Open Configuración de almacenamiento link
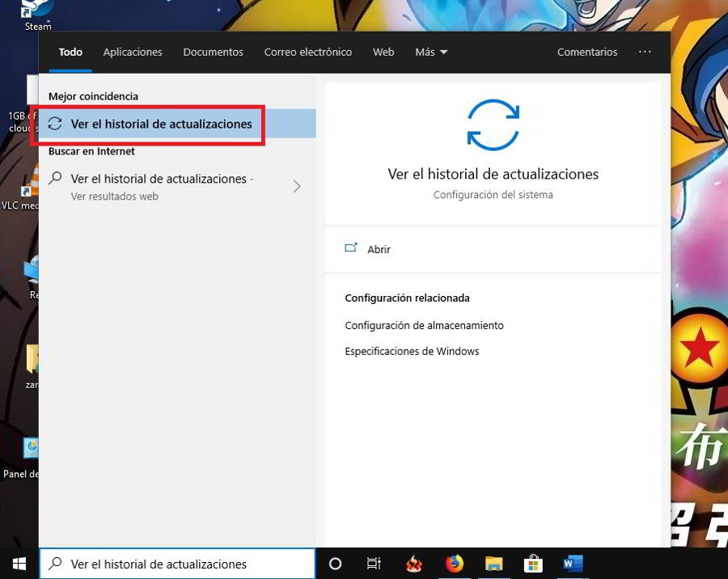The image size is (728, 579). [424, 325]
